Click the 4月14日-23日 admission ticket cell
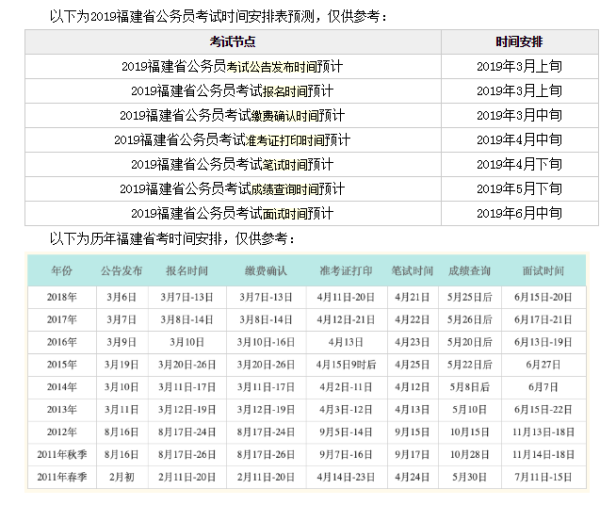 pyautogui.click(x=346, y=477)
